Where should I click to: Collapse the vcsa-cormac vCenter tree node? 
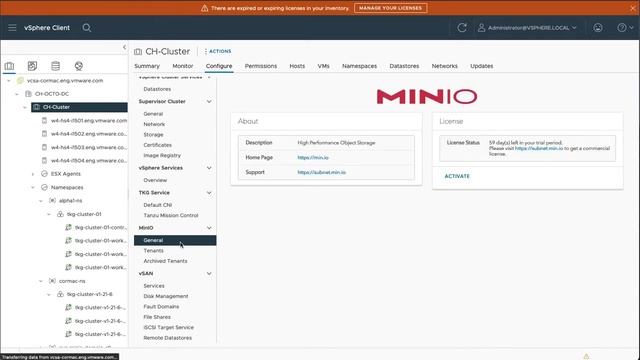click(x=9, y=81)
